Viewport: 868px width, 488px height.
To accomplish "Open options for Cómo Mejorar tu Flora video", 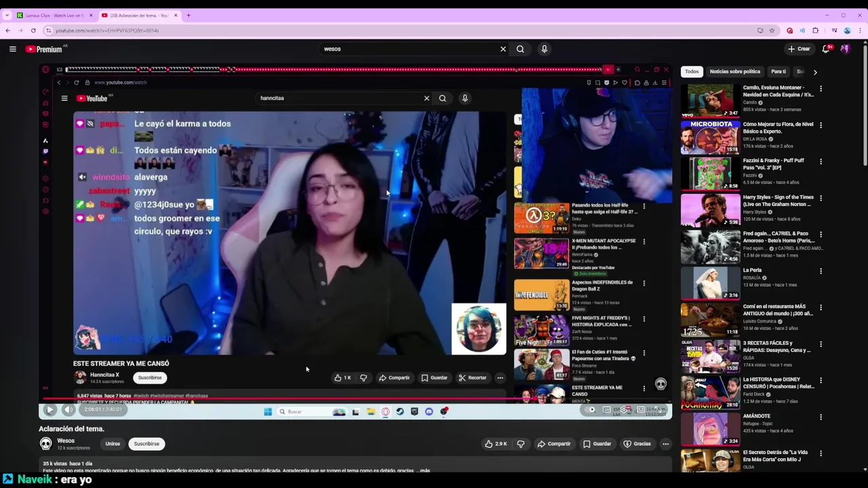I will [821, 125].
